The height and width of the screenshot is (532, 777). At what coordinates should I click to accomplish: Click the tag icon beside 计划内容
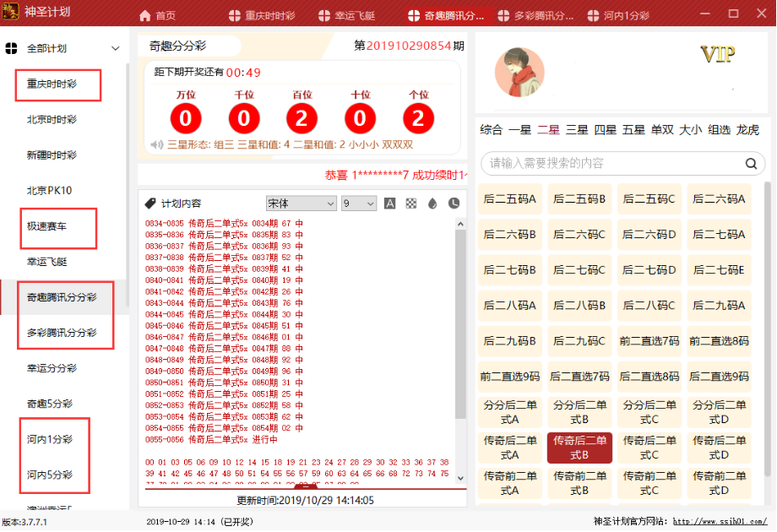(150, 204)
